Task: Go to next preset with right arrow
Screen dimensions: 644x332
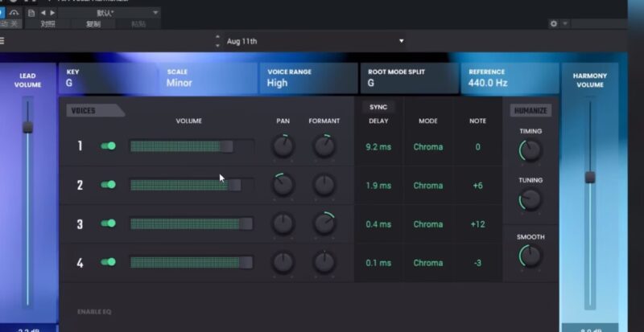Action: [52, 14]
